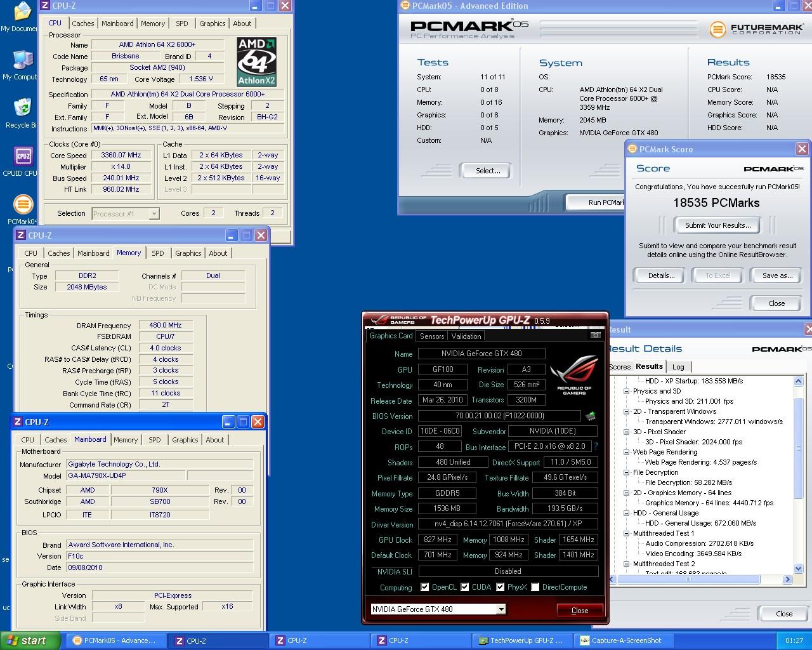
Task: Click the Z icon in CPU-Z Mainboard window title
Action: 18,422
